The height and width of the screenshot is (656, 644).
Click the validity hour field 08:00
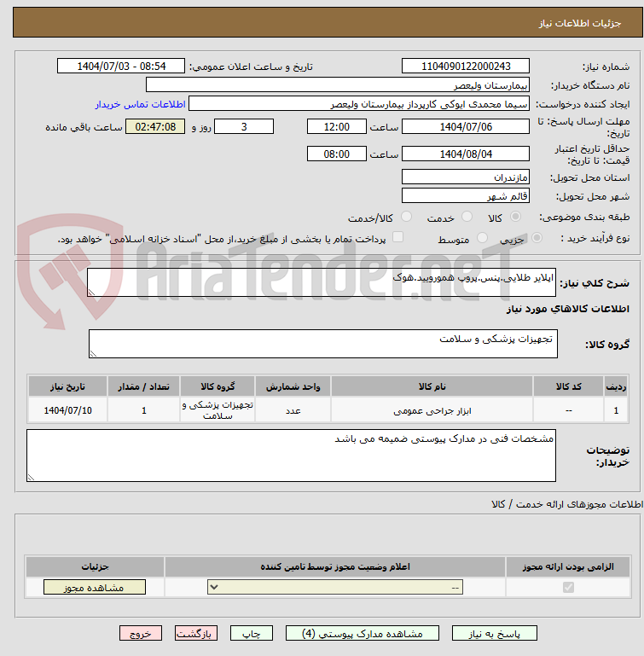coord(336,154)
